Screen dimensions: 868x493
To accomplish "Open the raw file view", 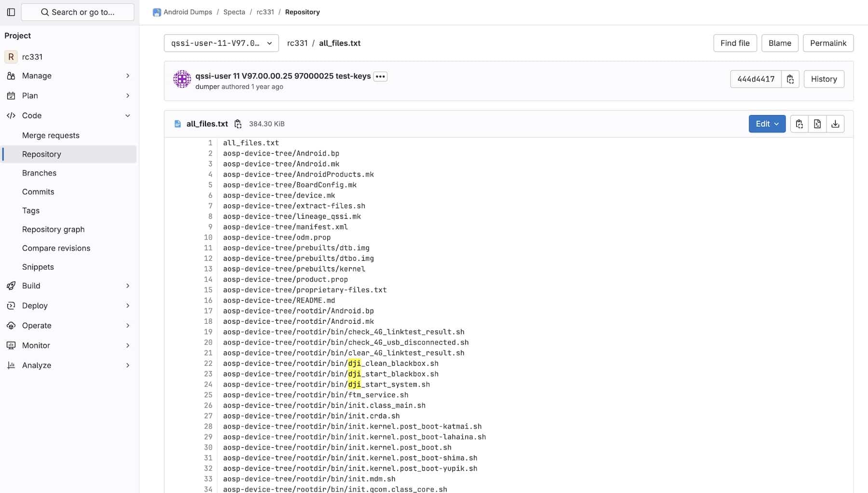I will pyautogui.click(x=817, y=124).
